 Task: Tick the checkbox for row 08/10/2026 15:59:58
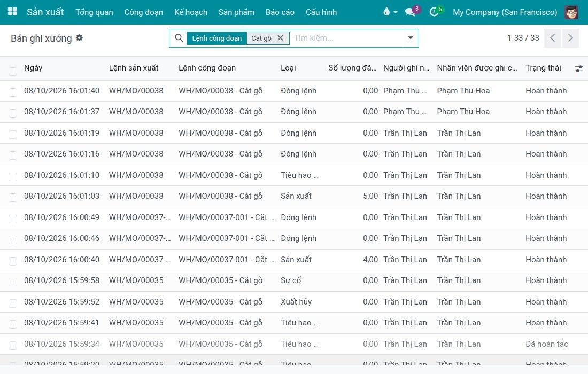[x=13, y=282]
